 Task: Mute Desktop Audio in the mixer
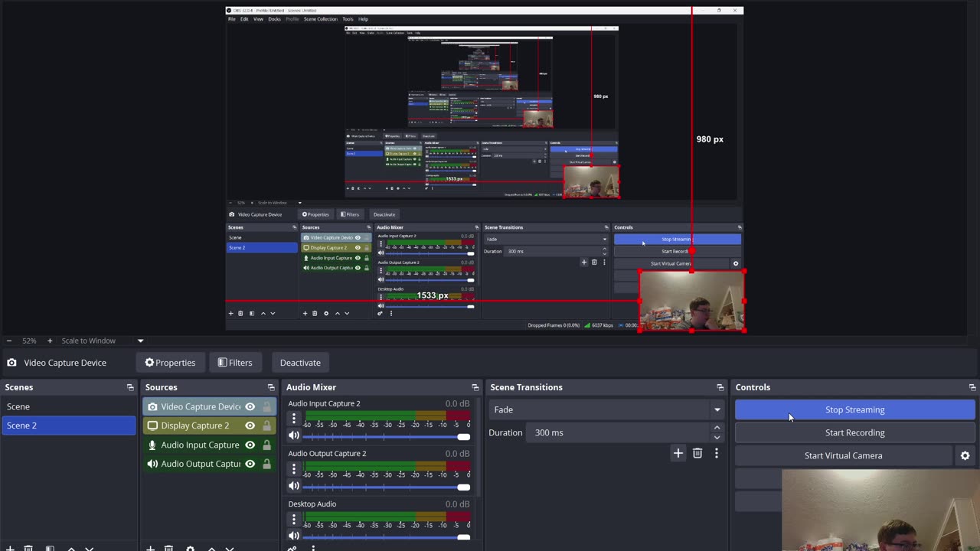coord(294,536)
